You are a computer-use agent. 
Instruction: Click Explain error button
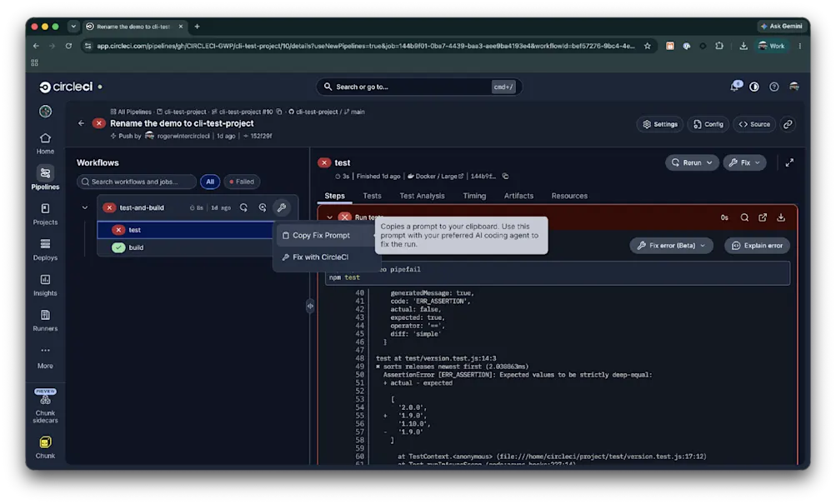tap(757, 246)
